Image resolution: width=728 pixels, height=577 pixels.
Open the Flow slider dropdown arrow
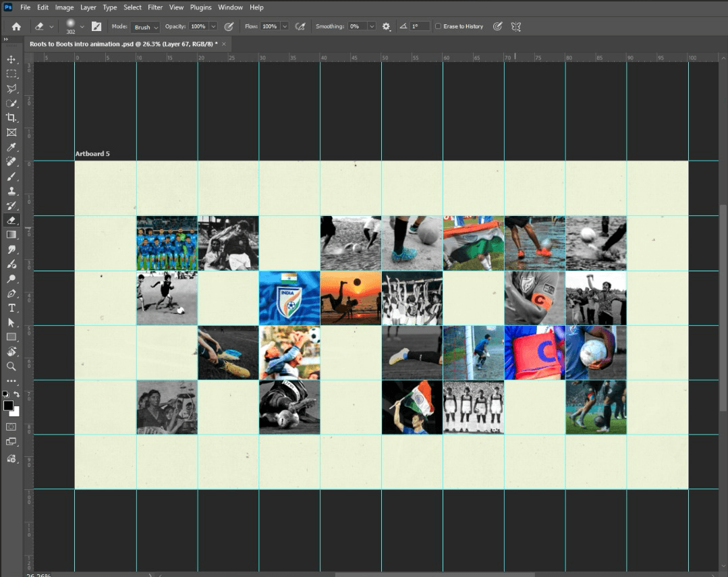point(285,26)
